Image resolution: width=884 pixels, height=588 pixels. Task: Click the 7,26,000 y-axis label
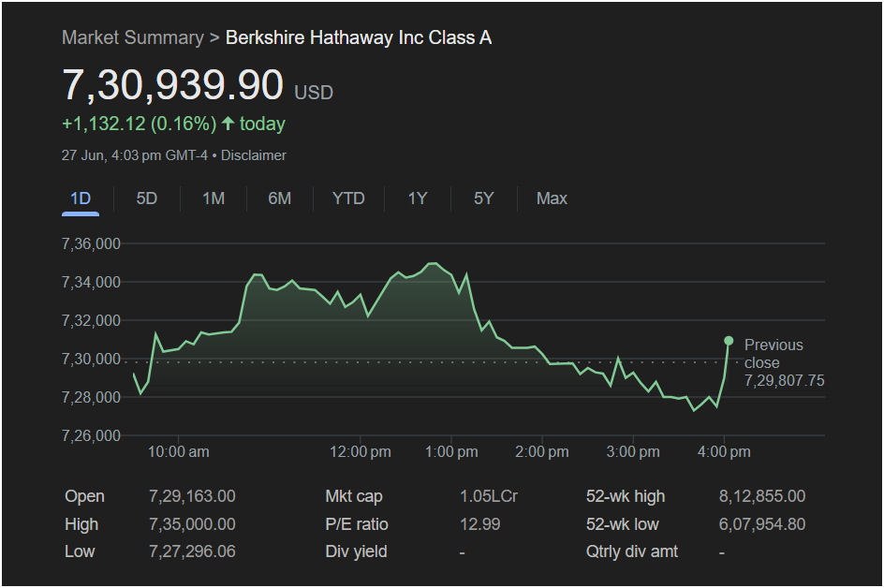(x=91, y=435)
